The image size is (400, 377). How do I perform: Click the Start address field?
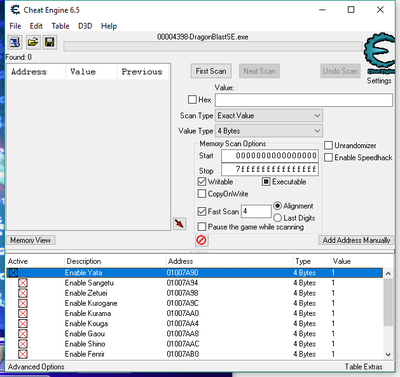270,156
